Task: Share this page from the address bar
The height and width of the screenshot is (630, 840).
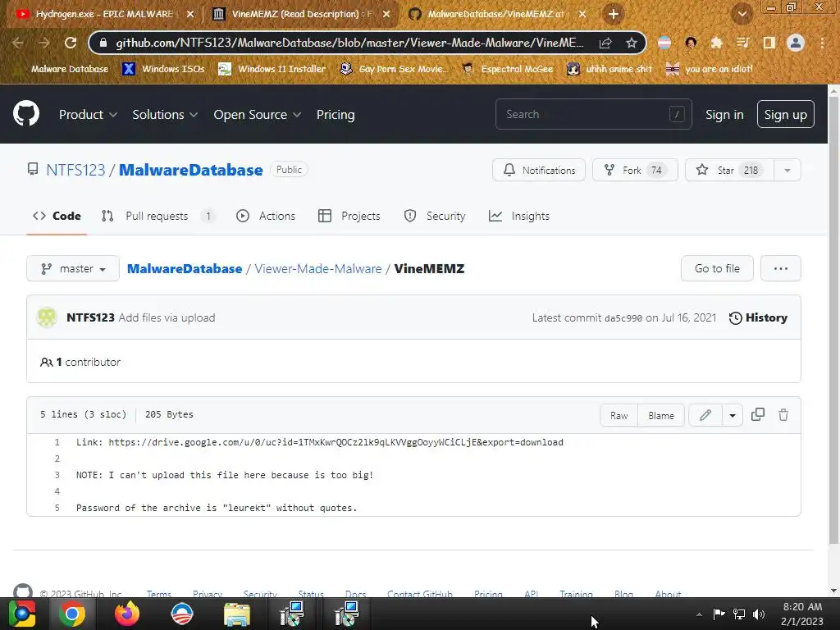Action: click(x=605, y=43)
